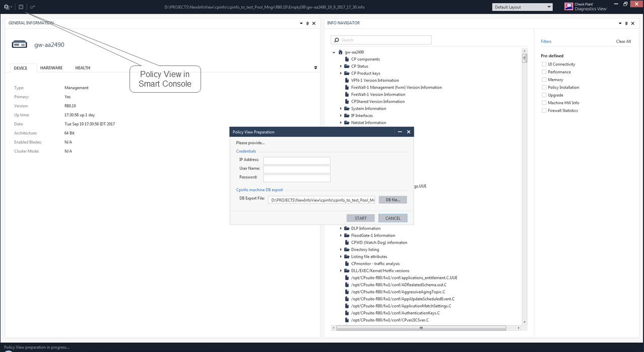The height and width of the screenshot is (352, 644).
Task: Click the CPmonitor traffic analysis file icon
Action: (347, 263)
